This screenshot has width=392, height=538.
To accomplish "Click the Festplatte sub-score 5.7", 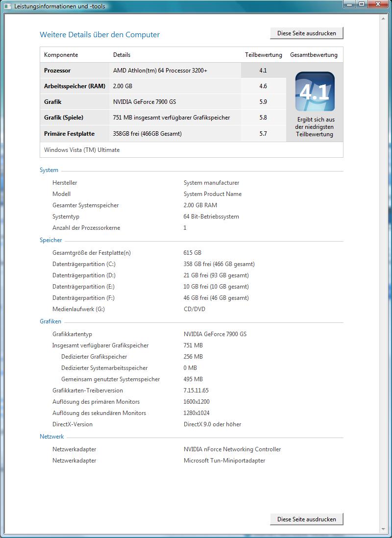I will pyautogui.click(x=263, y=134).
